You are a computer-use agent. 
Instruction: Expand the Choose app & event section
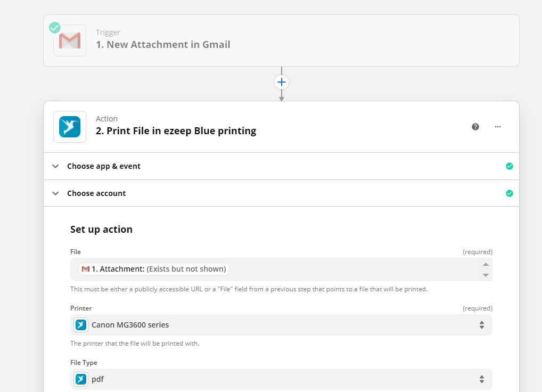[281, 166]
